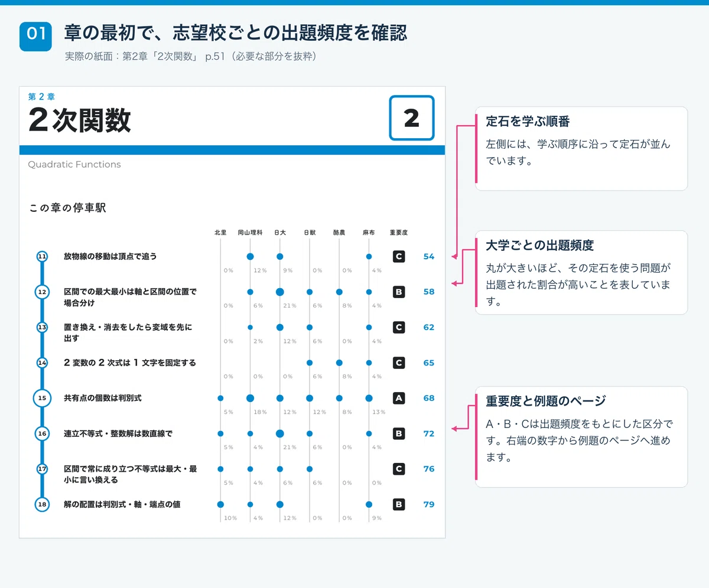Image resolution: width=709 pixels, height=588 pixels.
Task: Go to example page 79
Action: pos(429,504)
